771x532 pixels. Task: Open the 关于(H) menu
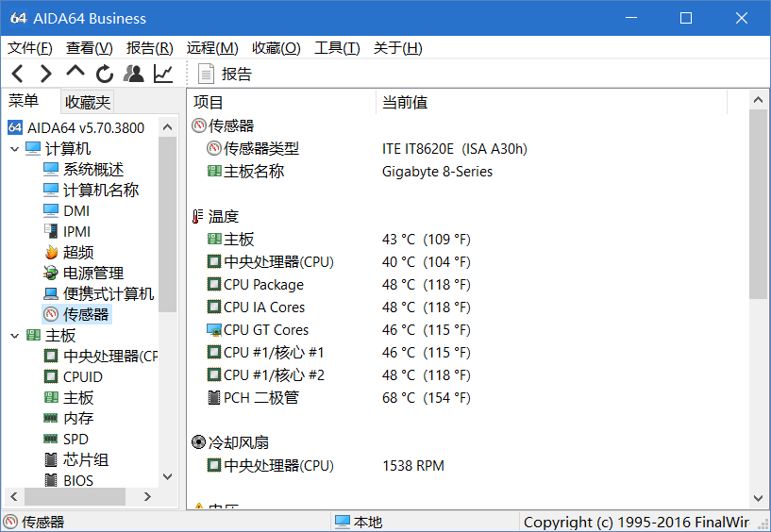[397, 48]
